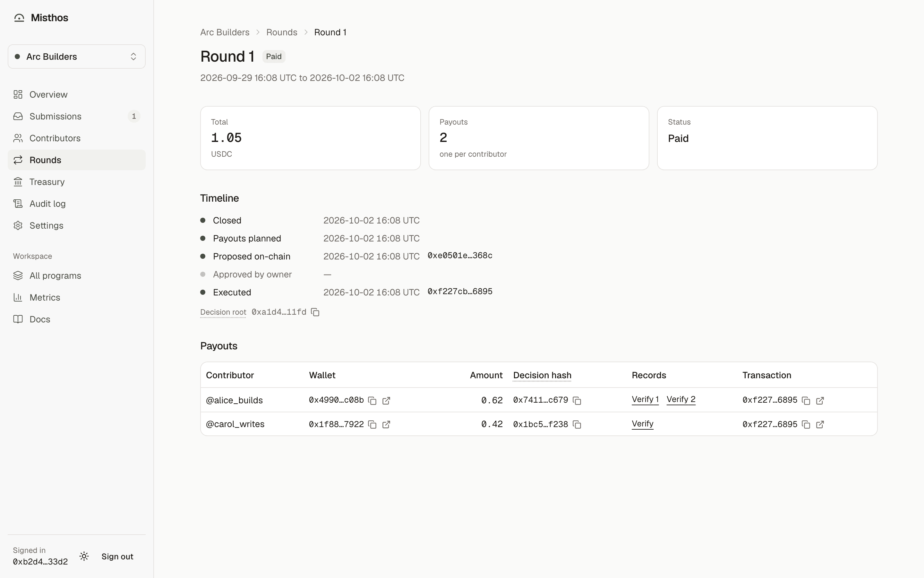Click the Paid status badge
The height and width of the screenshot is (578, 924).
click(273, 57)
